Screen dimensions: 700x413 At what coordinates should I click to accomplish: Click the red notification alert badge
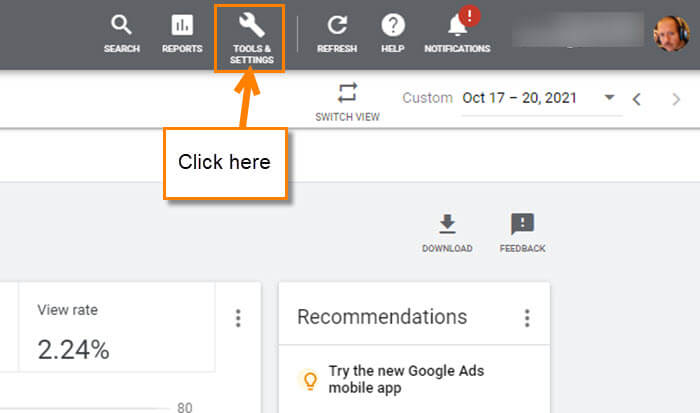[x=469, y=16]
